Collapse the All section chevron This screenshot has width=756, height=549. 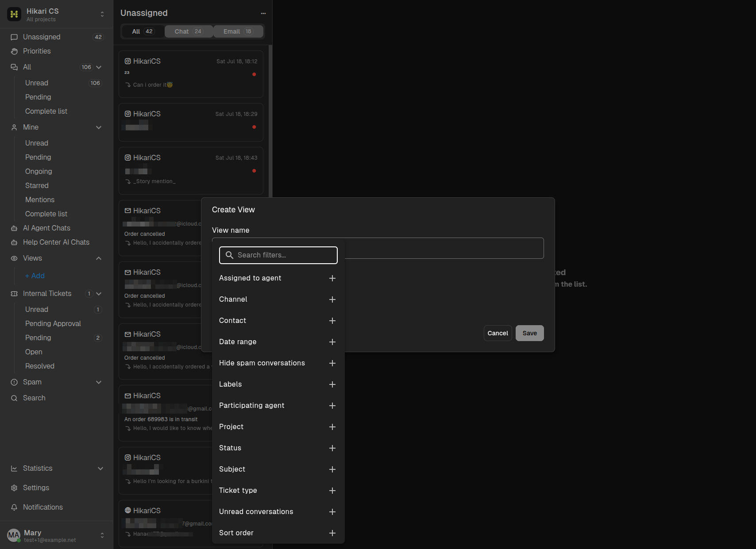[x=99, y=67]
